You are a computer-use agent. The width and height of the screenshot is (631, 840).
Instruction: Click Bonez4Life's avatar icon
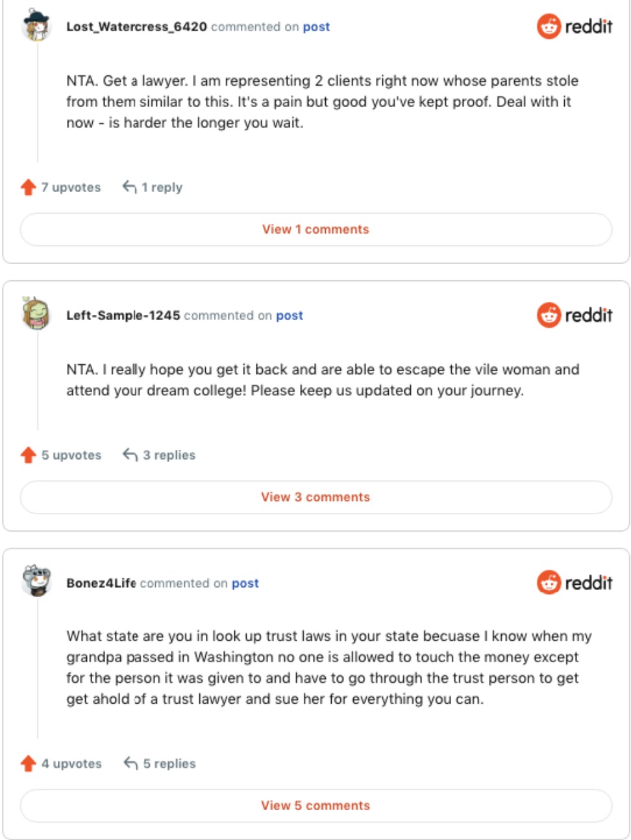click(x=36, y=580)
